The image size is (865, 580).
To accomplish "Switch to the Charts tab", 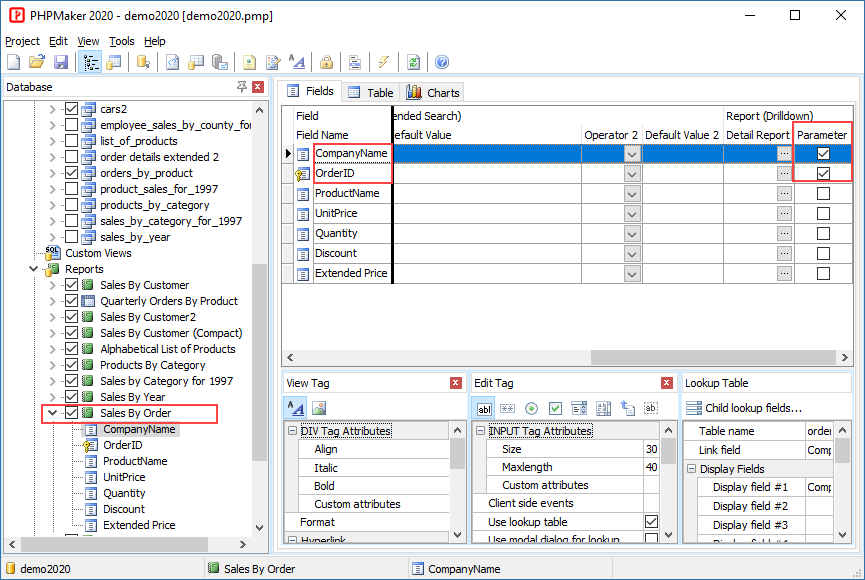I will (434, 92).
